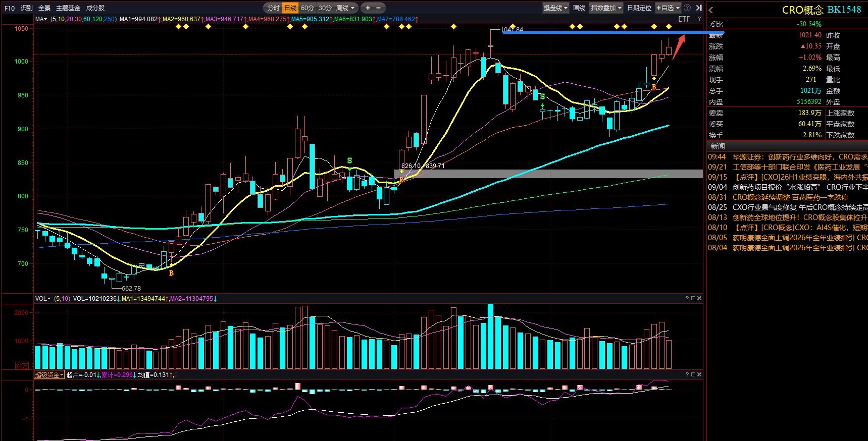Viewport: 868px width, 441px height.
Task: Open 08/10 AI4S催化 news headline
Action: (x=788, y=228)
